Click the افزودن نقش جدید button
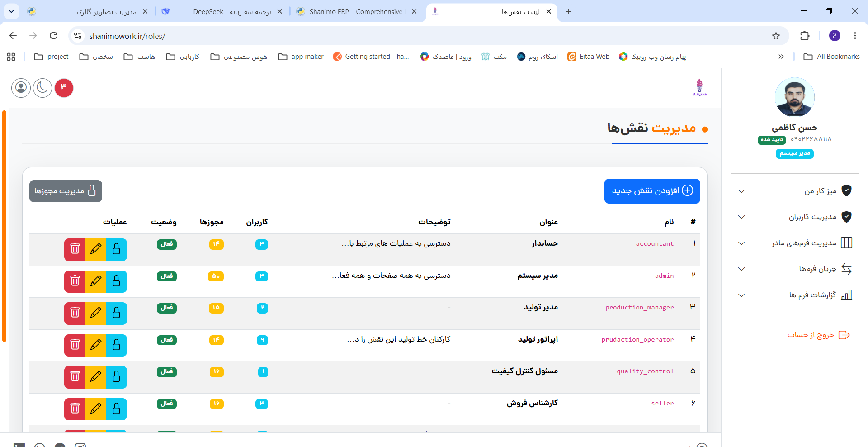The width and height of the screenshot is (868, 447). click(x=652, y=191)
